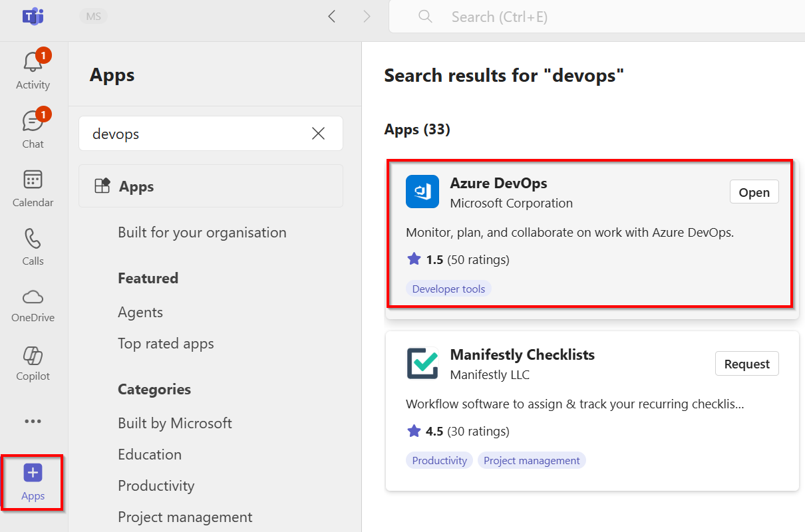Click Azure DevOps description text
Image resolution: width=805 pixels, height=532 pixels.
(x=570, y=233)
